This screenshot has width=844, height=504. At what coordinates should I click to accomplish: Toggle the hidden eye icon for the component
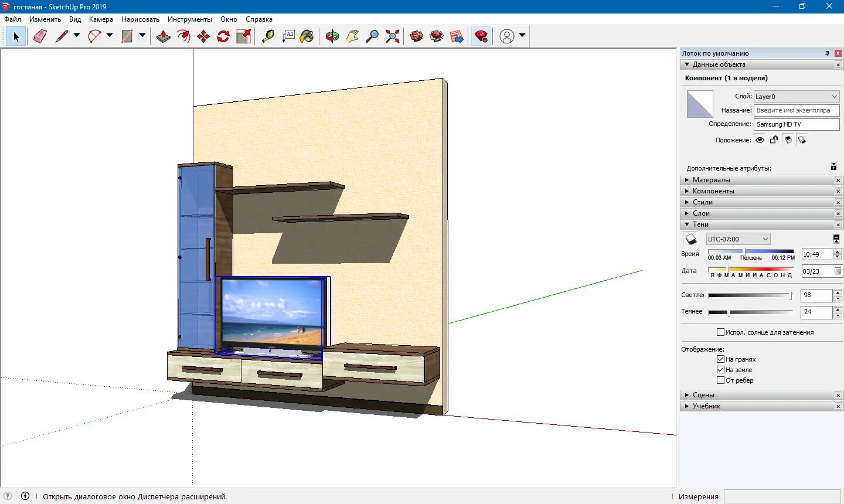[760, 140]
